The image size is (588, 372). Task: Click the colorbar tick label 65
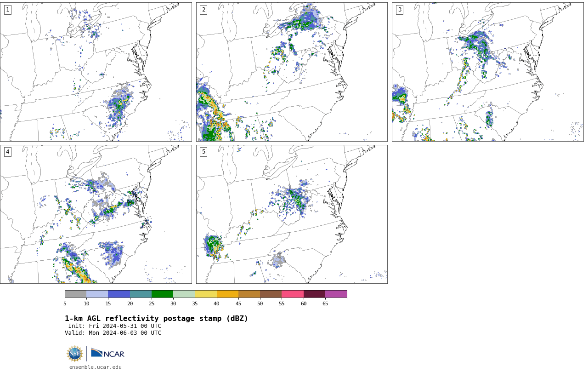tap(325, 303)
